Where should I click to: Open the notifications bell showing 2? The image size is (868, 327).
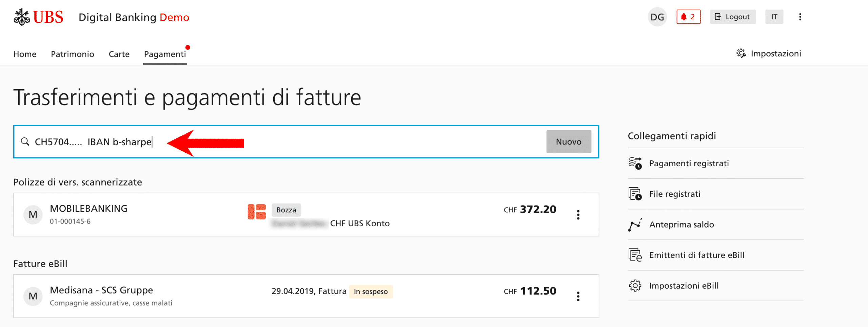tap(688, 17)
